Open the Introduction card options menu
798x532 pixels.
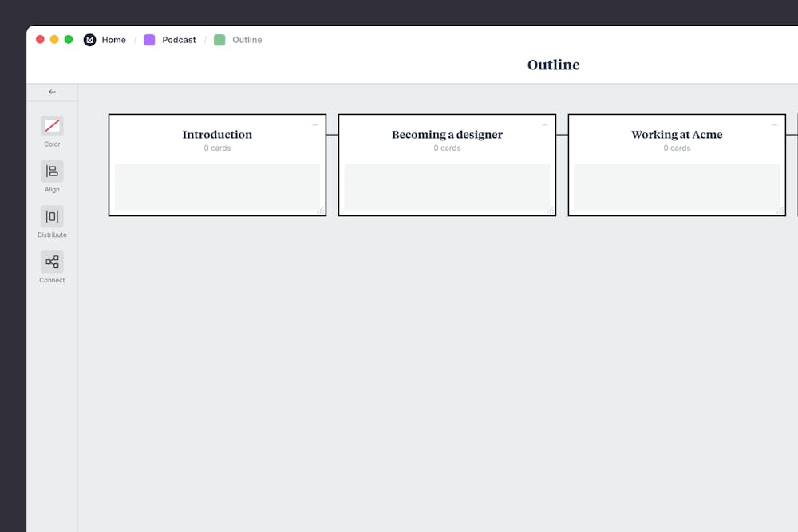[x=315, y=124]
